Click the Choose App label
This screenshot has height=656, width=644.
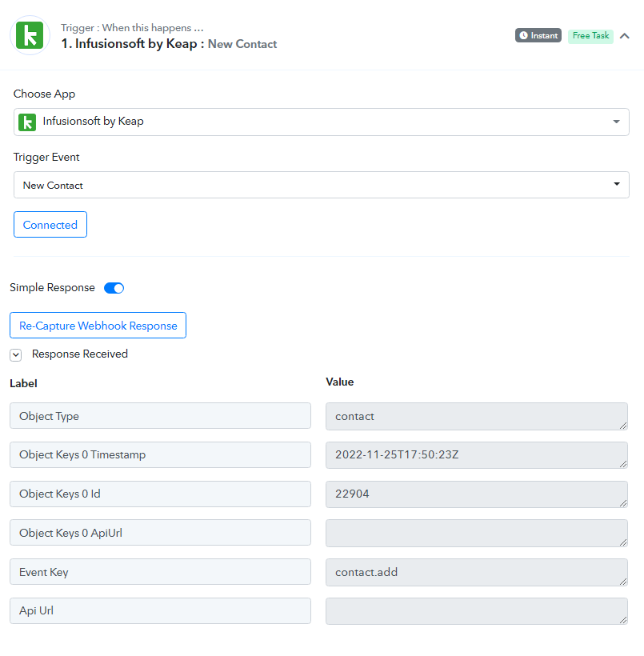tap(44, 94)
